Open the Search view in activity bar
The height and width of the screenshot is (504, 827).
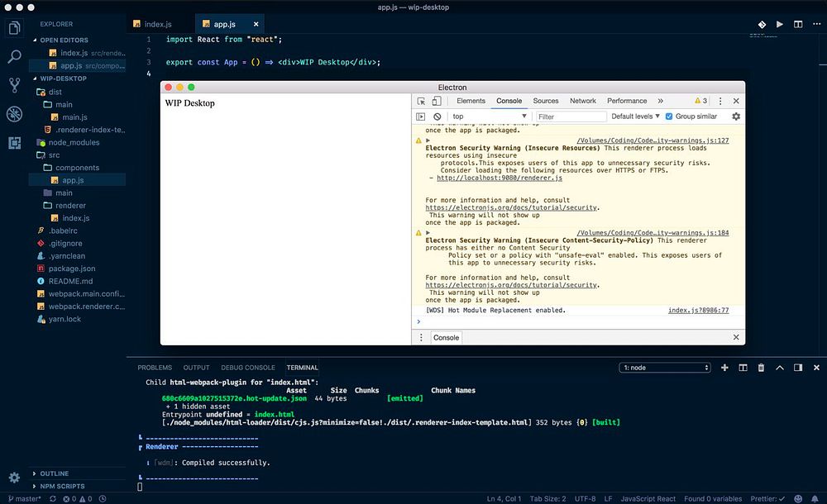pos(14,57)
